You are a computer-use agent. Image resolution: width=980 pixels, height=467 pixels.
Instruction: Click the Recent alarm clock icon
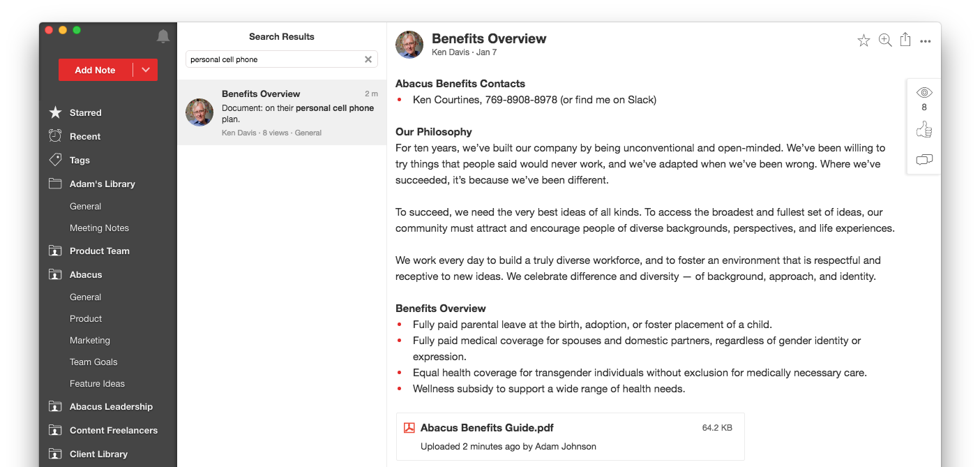pyautogui.click(x=55, y=136)
